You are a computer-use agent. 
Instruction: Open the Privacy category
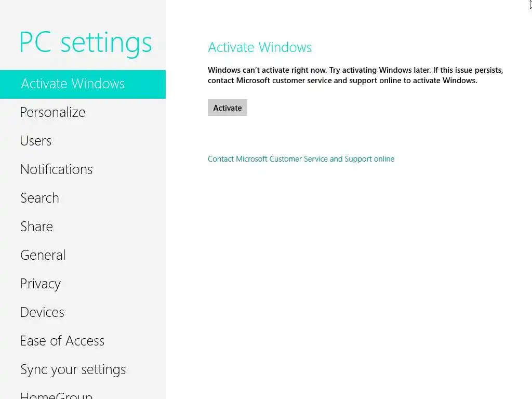(41, 284)
